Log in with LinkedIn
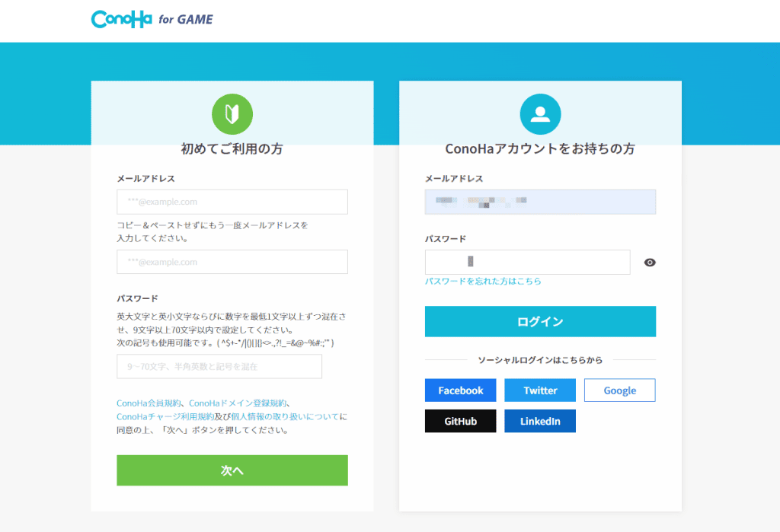Viewport: 780px width, 532px height. pyautogui.click(x=540, y=421)
